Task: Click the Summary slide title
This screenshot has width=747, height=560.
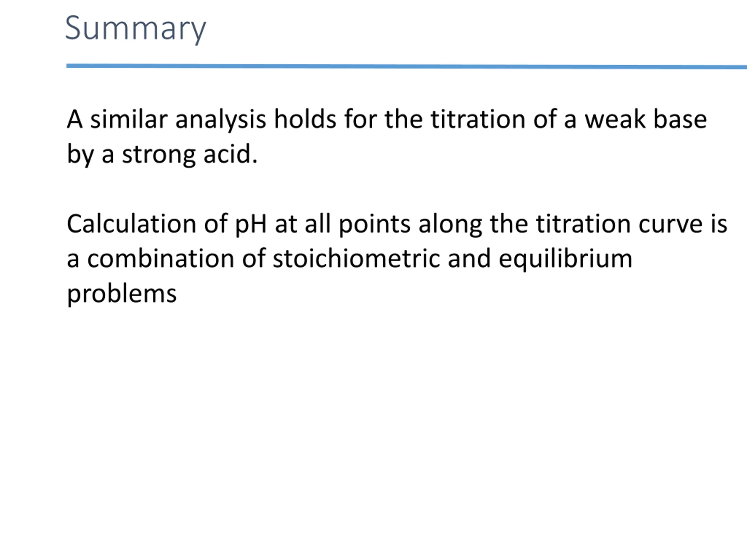Action: [x=135, y=29]
